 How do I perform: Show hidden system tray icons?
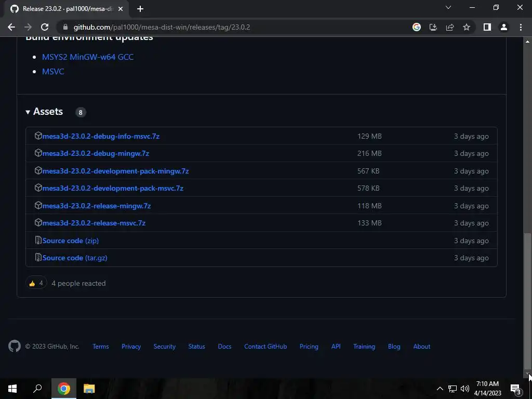440,389
